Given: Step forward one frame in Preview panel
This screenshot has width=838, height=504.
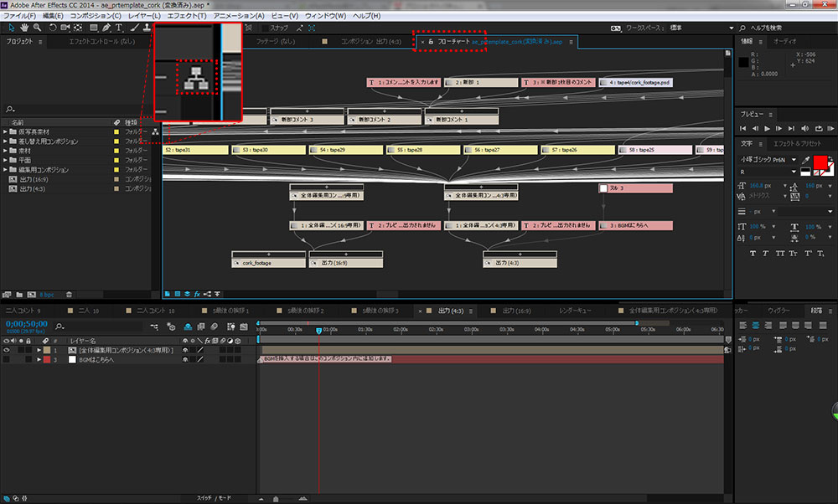Looking at the screenshot, I should (779, 128).
